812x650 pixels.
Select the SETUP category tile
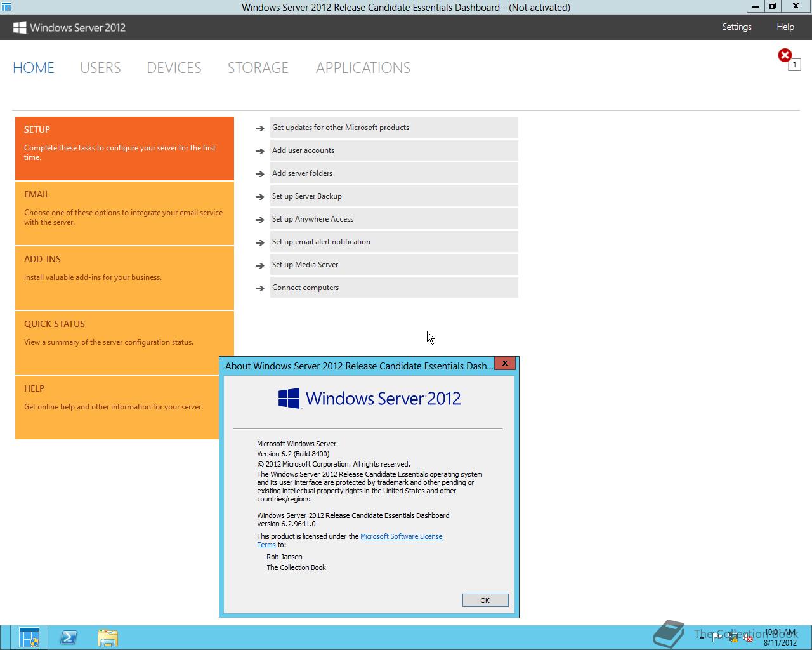coord(124,149)
